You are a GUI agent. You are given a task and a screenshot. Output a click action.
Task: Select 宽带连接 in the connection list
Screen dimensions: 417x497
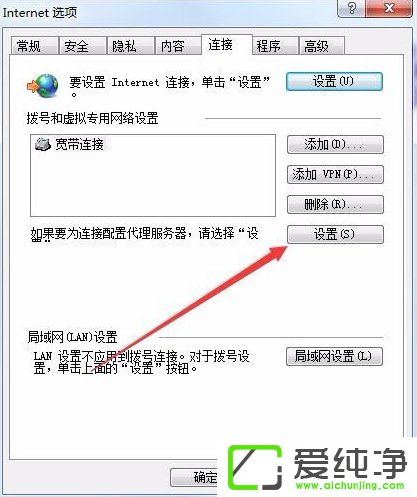[69, 145]
